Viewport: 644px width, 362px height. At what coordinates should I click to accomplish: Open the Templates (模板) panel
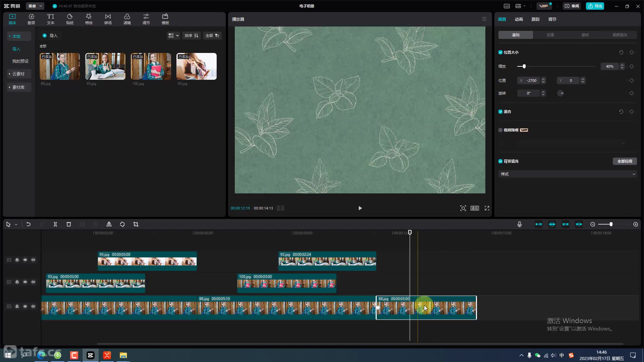[x=165, y=19]
